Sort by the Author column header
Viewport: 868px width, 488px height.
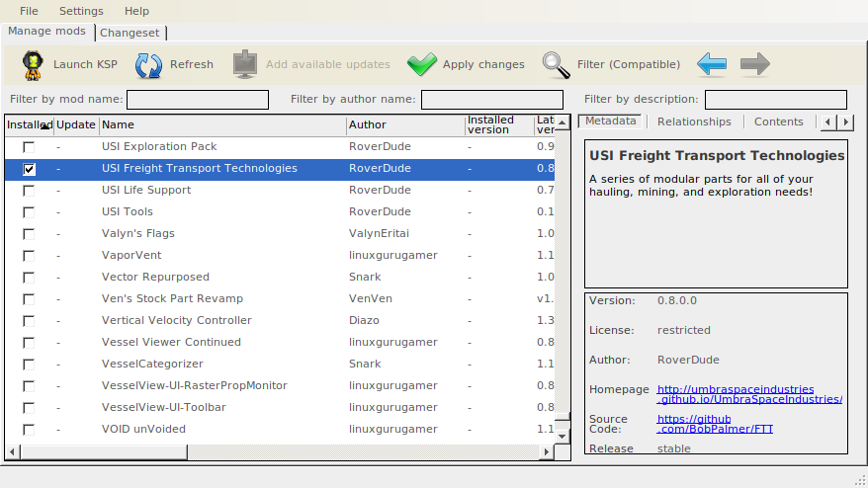click(x=405, y=125)
